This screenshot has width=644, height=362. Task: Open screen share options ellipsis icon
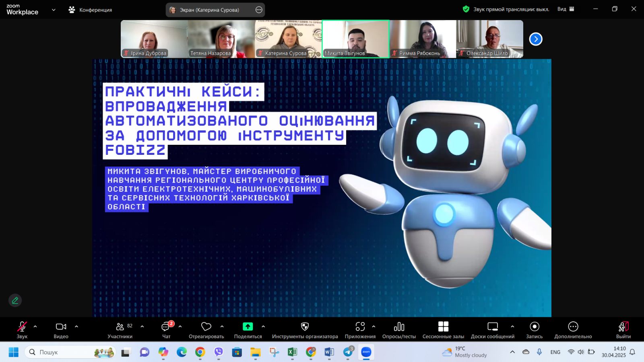tap(259, 10)
